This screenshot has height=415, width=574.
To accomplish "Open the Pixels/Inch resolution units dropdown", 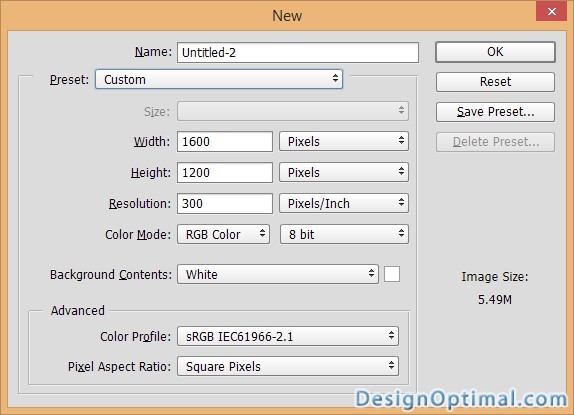I will (344, 203).
